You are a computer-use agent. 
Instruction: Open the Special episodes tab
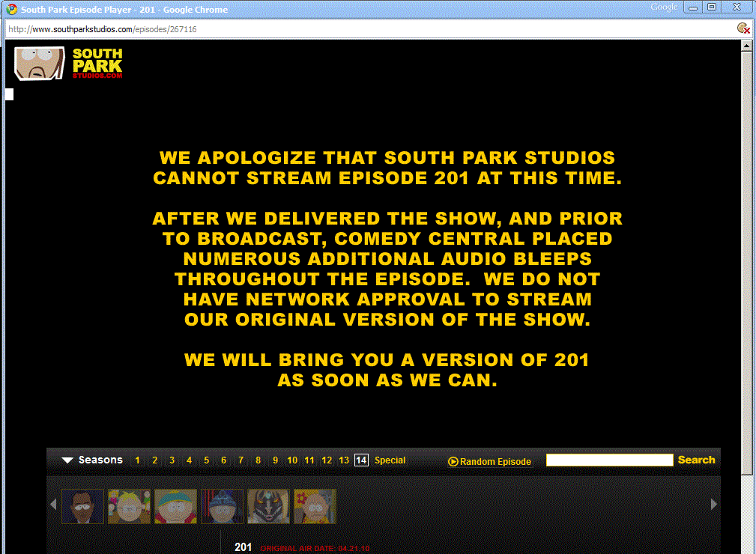[x=390, y=460]
